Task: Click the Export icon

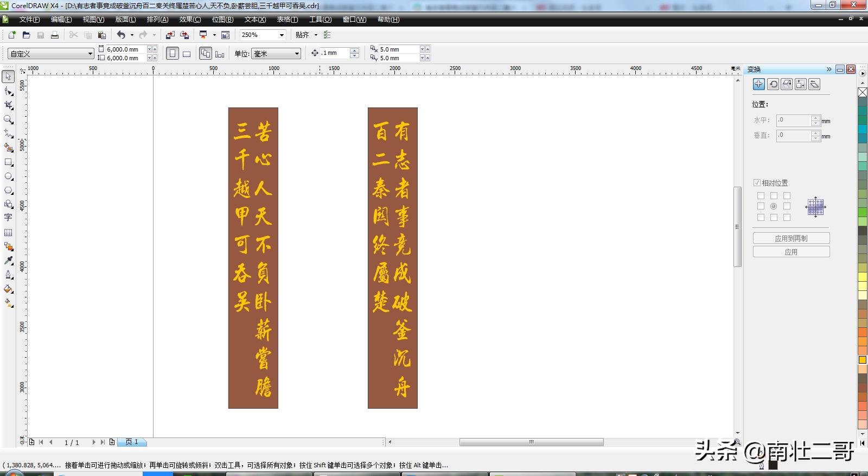Action: click(184, 35)
